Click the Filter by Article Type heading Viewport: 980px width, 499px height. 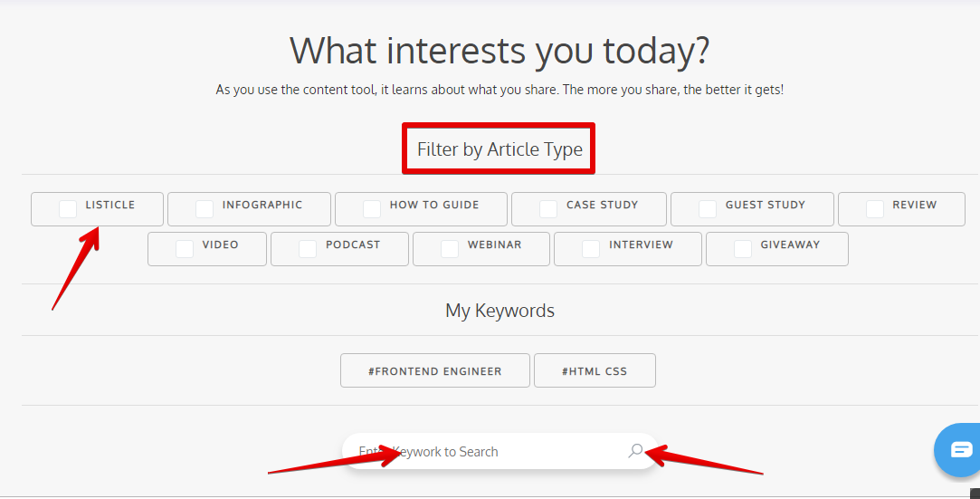click(500, 149)
